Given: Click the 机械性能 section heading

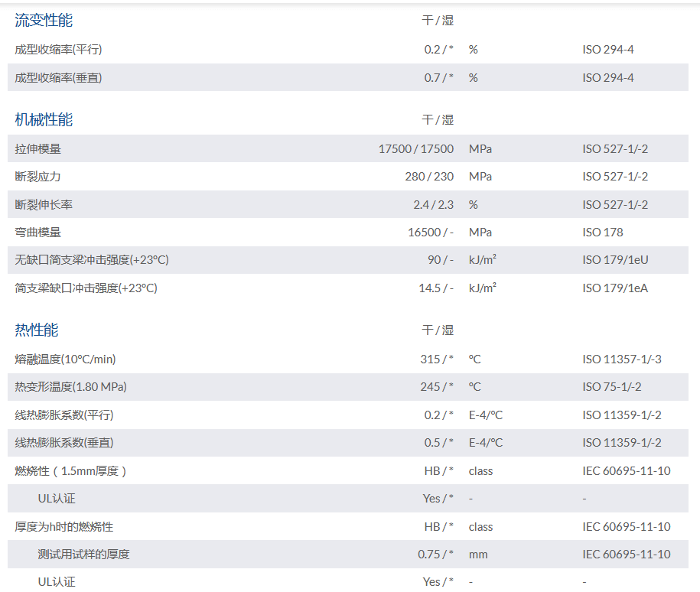Looking at the screenshot, I should (44, 120).
